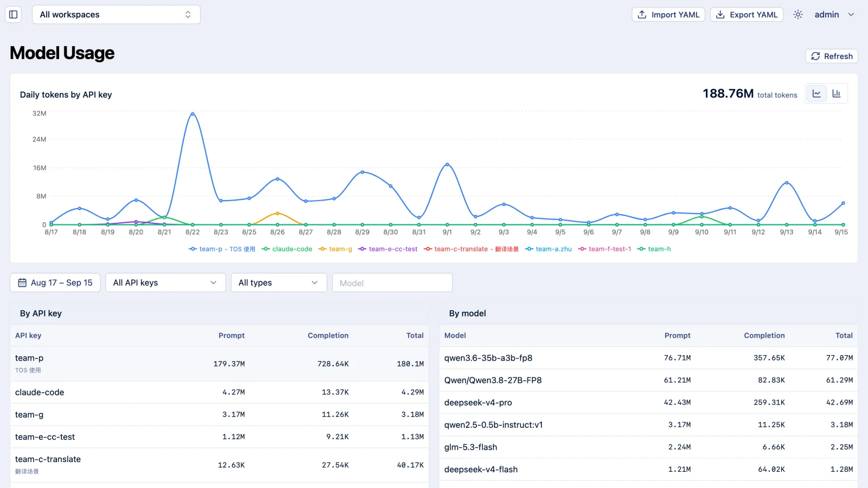Select the glm-5.3-flash model row
Viewport: 868px width, 488px height.
tap(648, 447)
